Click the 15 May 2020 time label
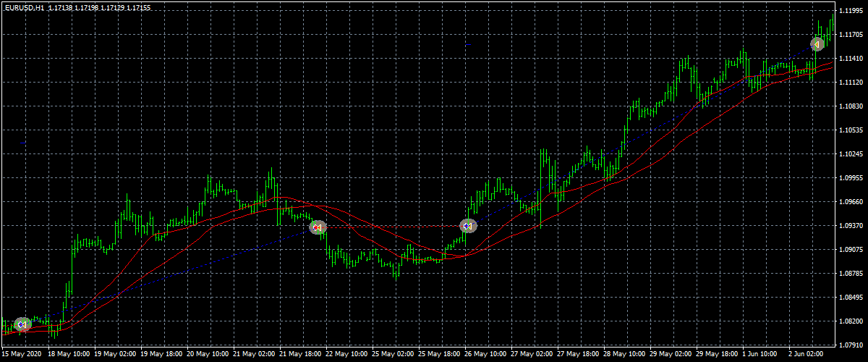This screenshot has height=362, width=868. pyautogui.click(x=22, y=355)
